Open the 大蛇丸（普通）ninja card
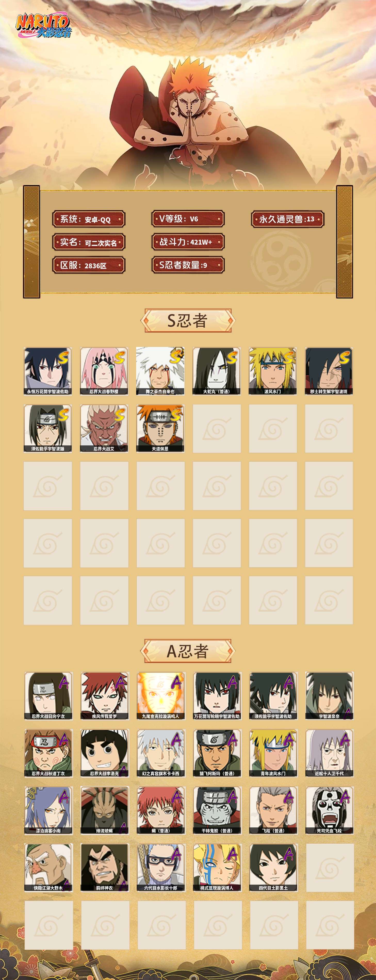 point(217,371)
